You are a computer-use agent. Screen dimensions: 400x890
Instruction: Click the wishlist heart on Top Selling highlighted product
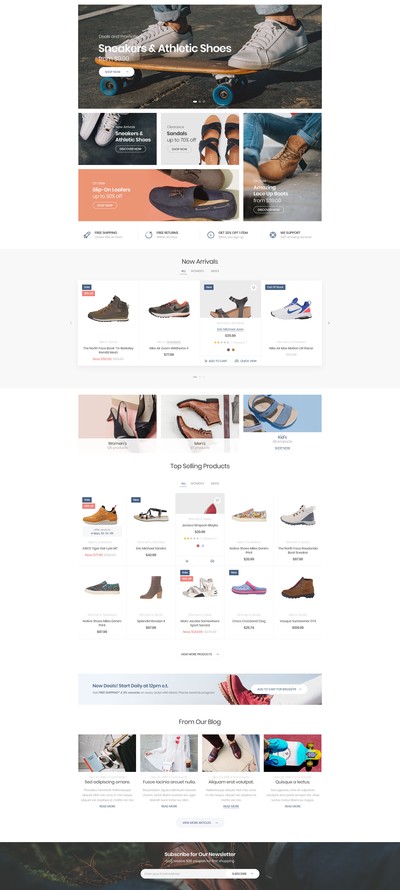[217, 501]
